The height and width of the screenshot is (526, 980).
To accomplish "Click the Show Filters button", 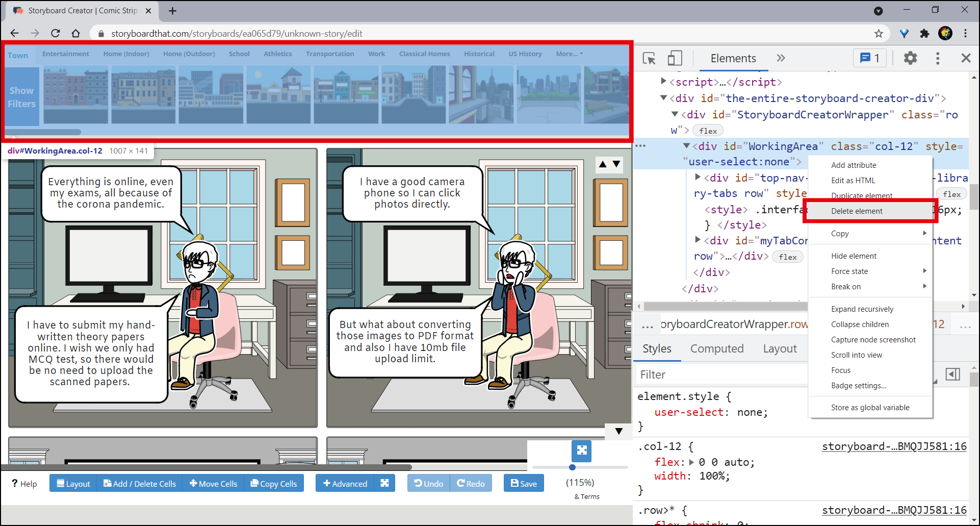I will point(22,97).
